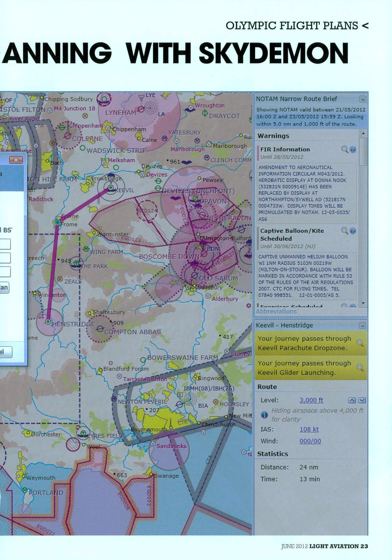392x560 pixels.
Task: Click the 'Until 28/05/2012' validity text
Action: (281, 157)
